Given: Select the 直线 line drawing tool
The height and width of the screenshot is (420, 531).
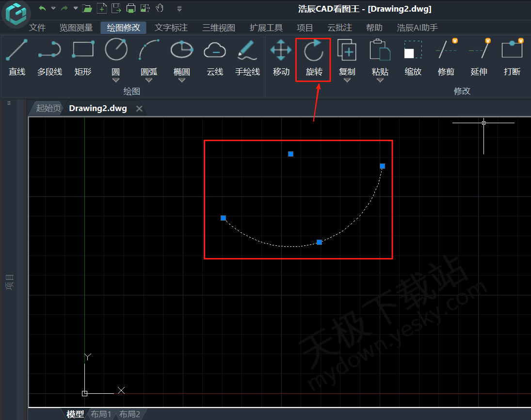Looking at the screenshot, I should 17,58.
